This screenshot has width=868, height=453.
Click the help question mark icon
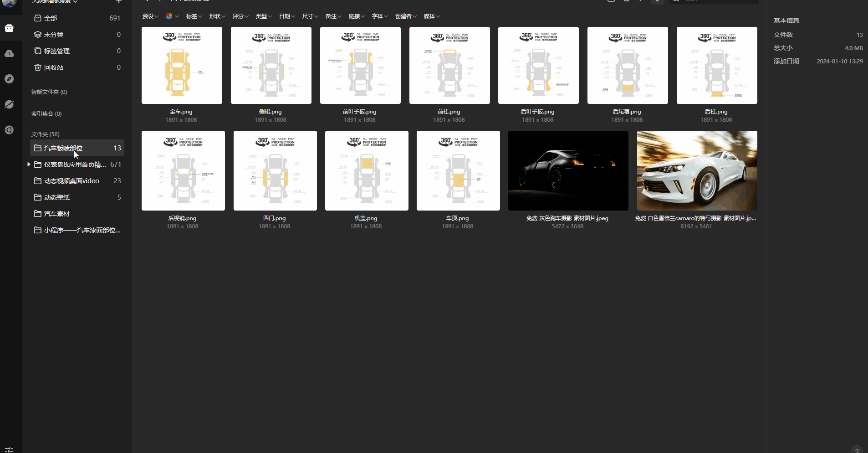point(857,450)
